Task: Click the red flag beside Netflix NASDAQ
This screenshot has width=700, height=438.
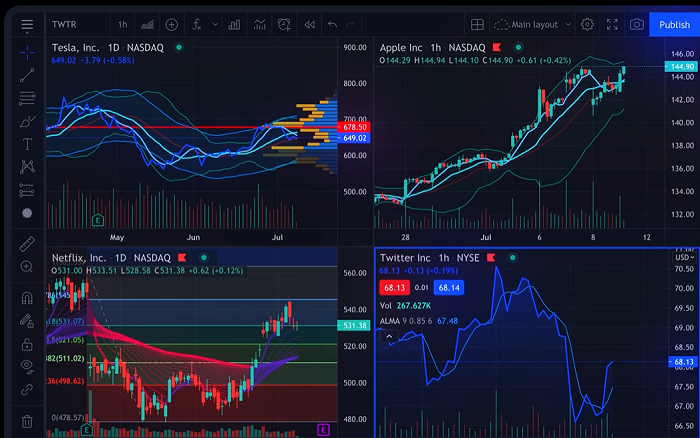Action: [182, 258]
